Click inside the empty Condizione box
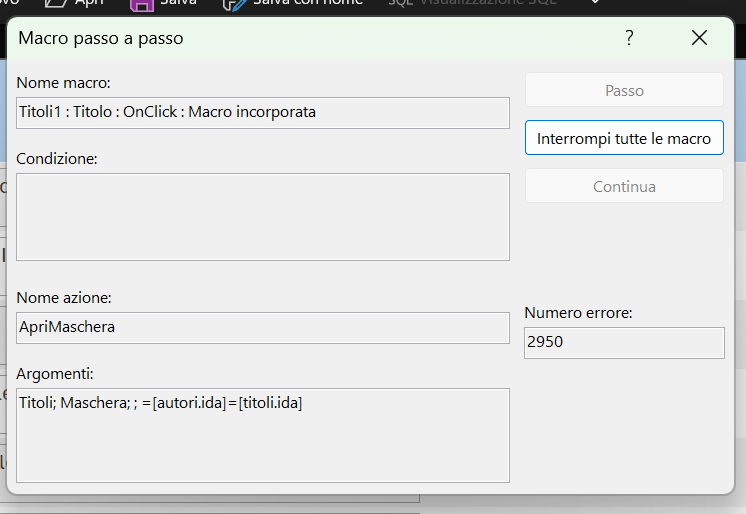 click(x=263, y=217)
